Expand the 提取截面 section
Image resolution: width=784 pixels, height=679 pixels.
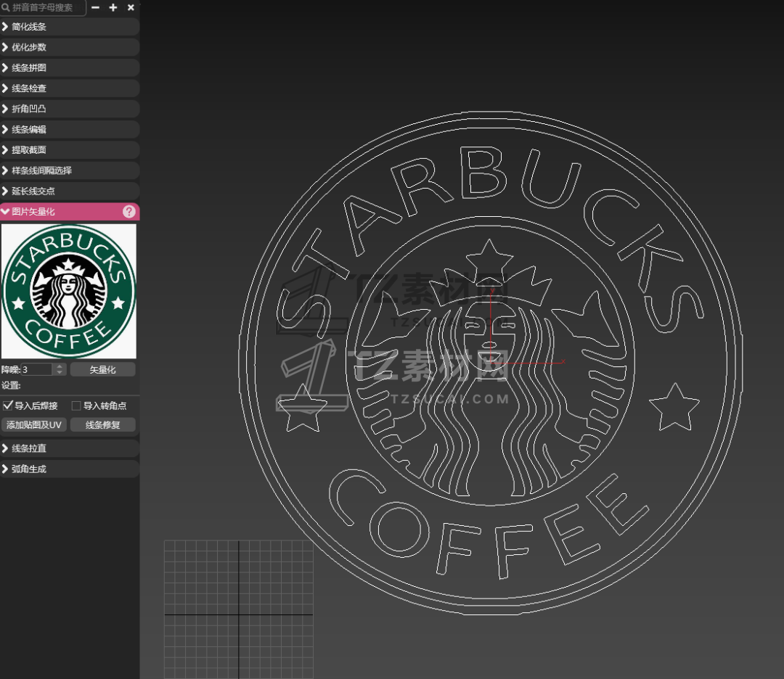pyautogui.click(x=70, y=150)
